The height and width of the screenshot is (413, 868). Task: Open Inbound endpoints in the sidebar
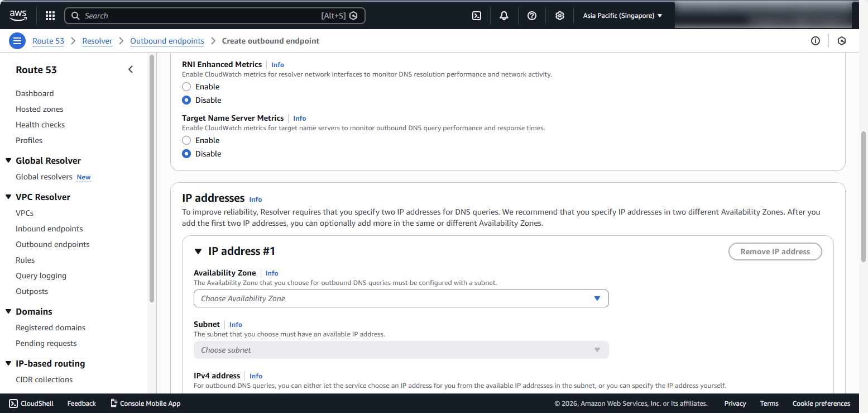point(49,229)
